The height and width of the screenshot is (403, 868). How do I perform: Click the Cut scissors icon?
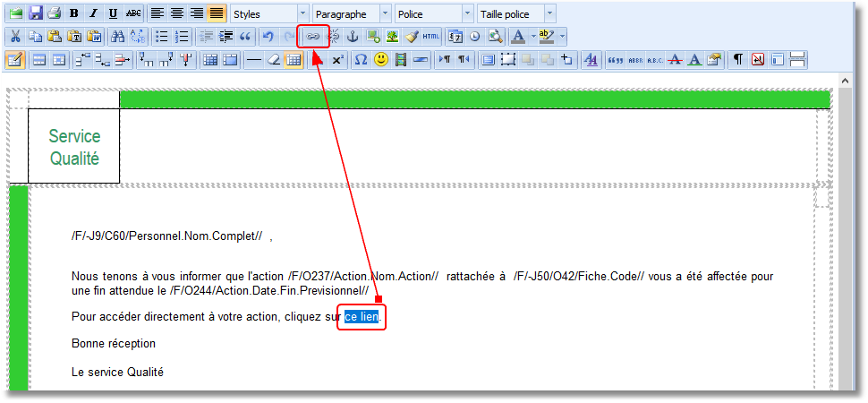click(x=14, y=37)
